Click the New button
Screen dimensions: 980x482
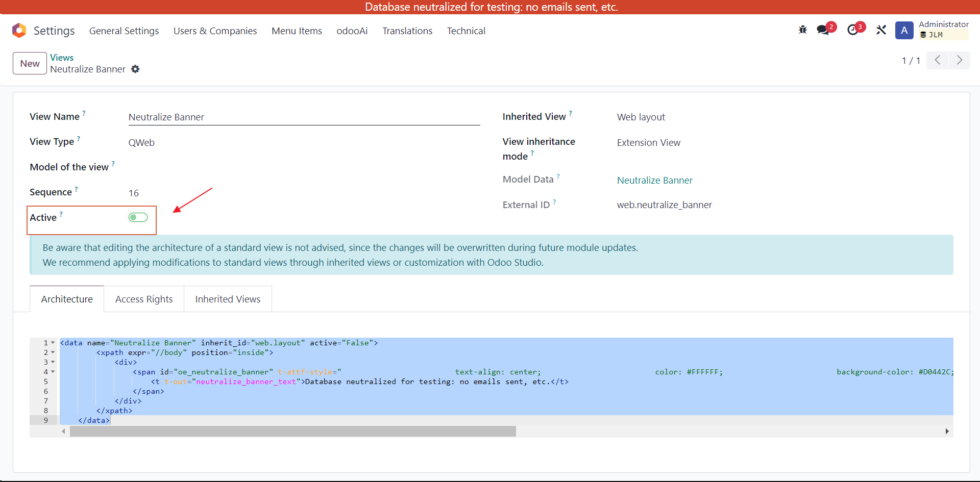[30, 63]
